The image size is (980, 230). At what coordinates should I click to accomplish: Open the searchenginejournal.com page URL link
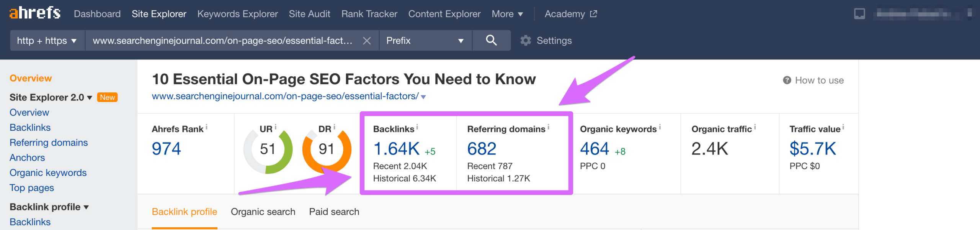(x=285, y=96)
